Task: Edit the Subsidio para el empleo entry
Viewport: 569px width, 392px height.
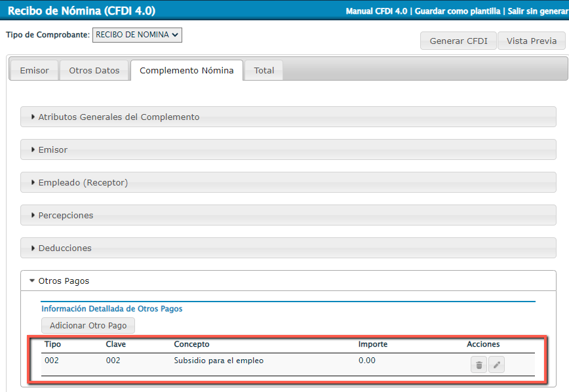Action: pos(497,365)
